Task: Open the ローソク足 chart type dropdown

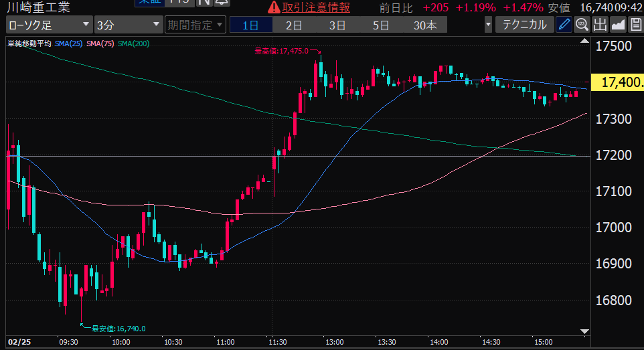Action: [x=49, y=25]
